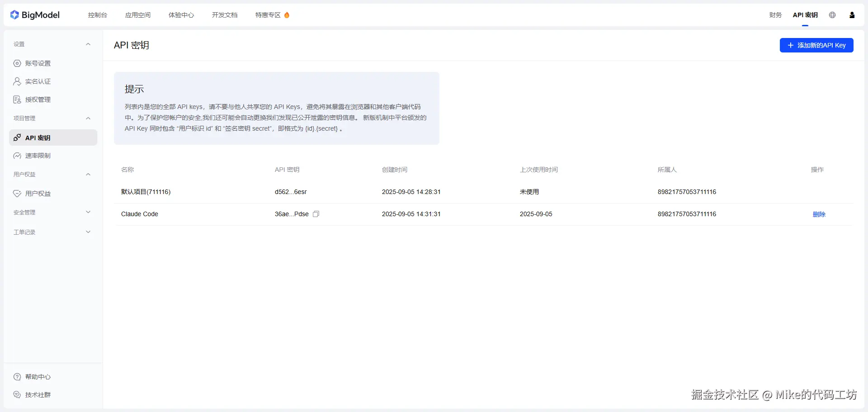Click the 帮助中心 question mark icon
868x412 pixels.
[17, 377]
